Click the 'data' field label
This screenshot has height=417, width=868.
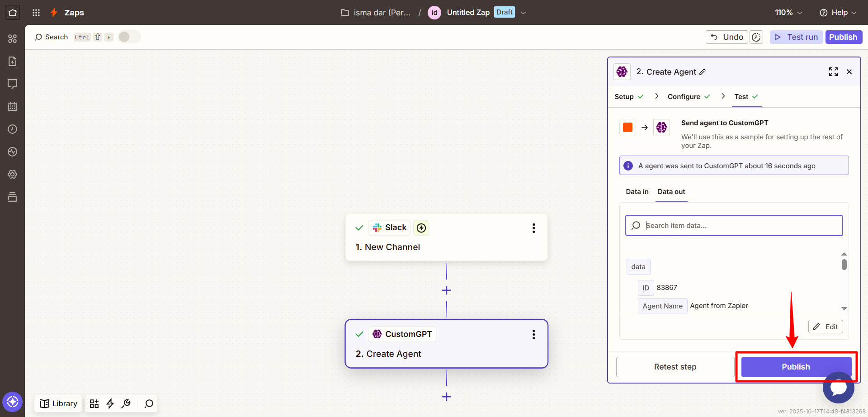[638, 267]
